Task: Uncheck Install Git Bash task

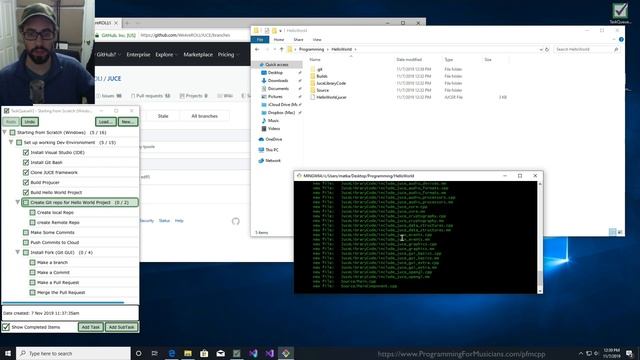Action: pyautogui.click(x=26, y=162)
